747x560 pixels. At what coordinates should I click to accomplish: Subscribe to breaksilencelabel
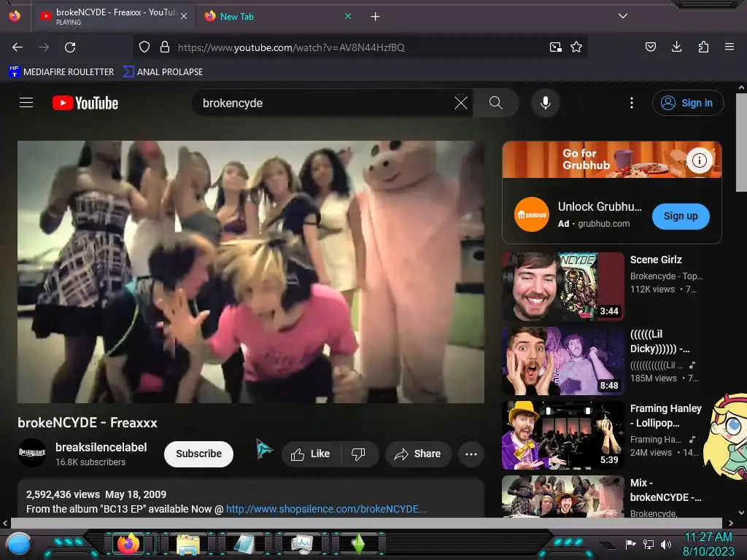(198, 454)
